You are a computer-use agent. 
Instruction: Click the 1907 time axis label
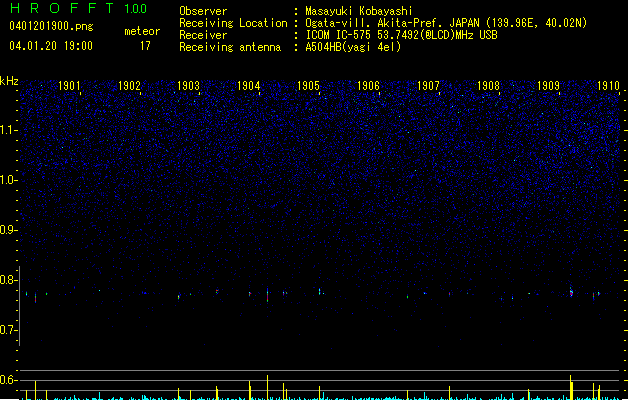pos(428,86)
